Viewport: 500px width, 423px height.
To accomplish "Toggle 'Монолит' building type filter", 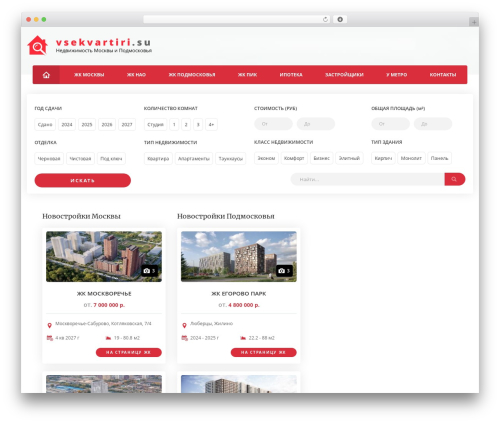I will click(x=411, y=158).
